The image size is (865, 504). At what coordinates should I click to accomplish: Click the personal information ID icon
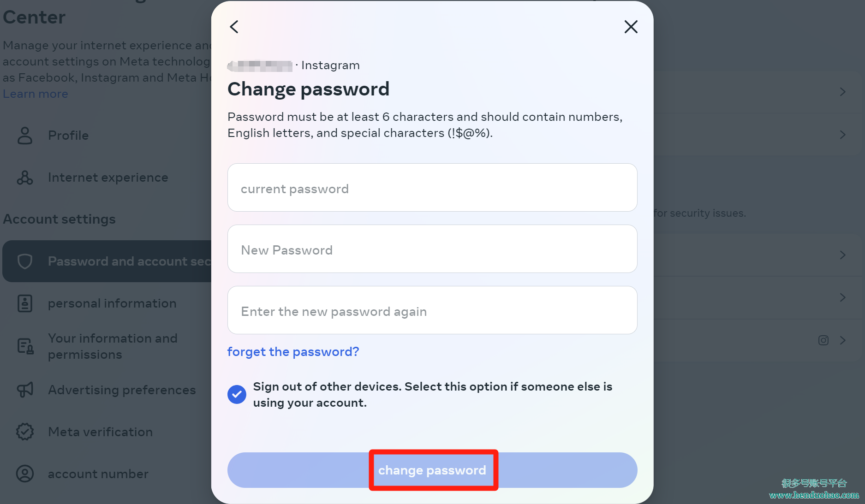[x=25, y=303]
